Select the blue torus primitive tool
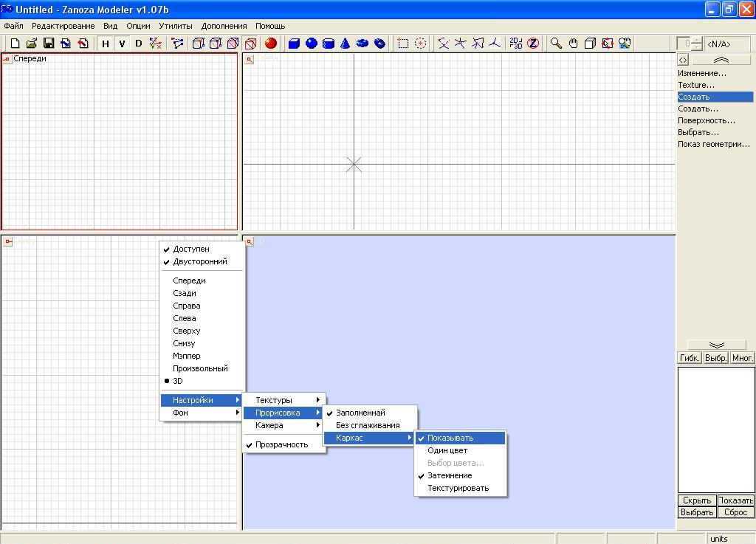 [x=362, y=44]
